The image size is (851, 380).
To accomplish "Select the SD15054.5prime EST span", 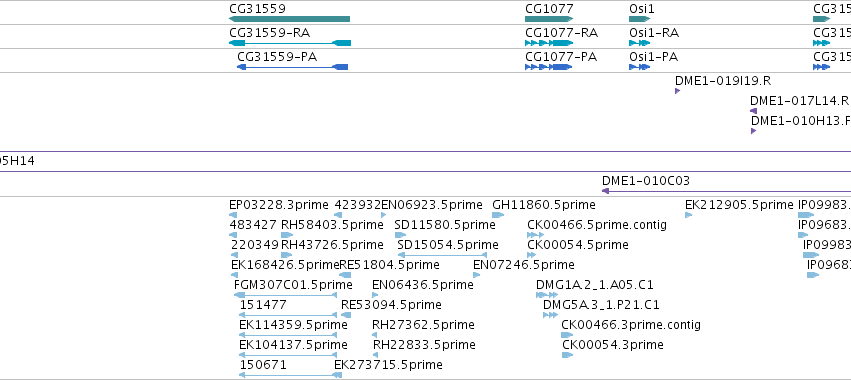I will [442, 255].
